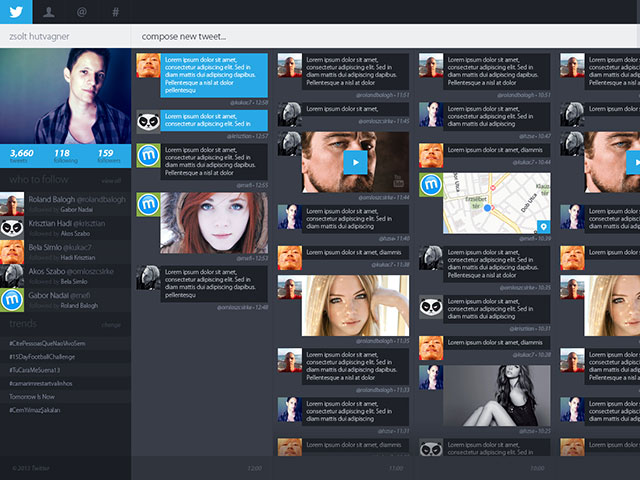Click the name Krisztian Hadi in who to follow
Viewport: 640px width, 480px height.
[50, 223]
